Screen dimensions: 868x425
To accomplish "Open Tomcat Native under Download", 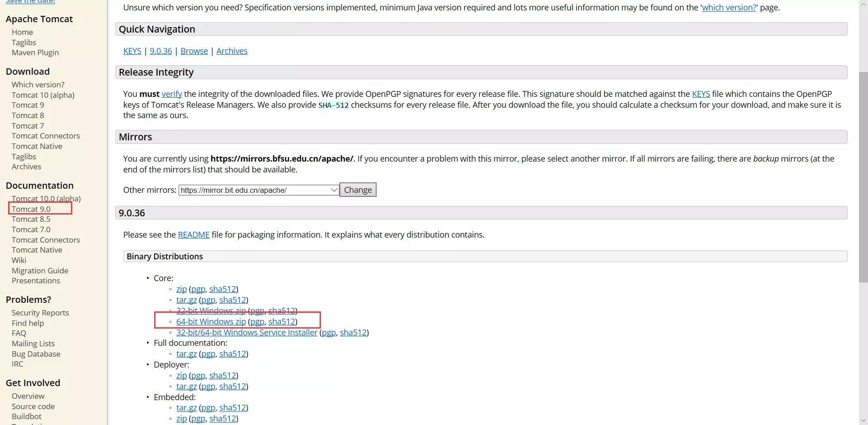I will [37, 146].
